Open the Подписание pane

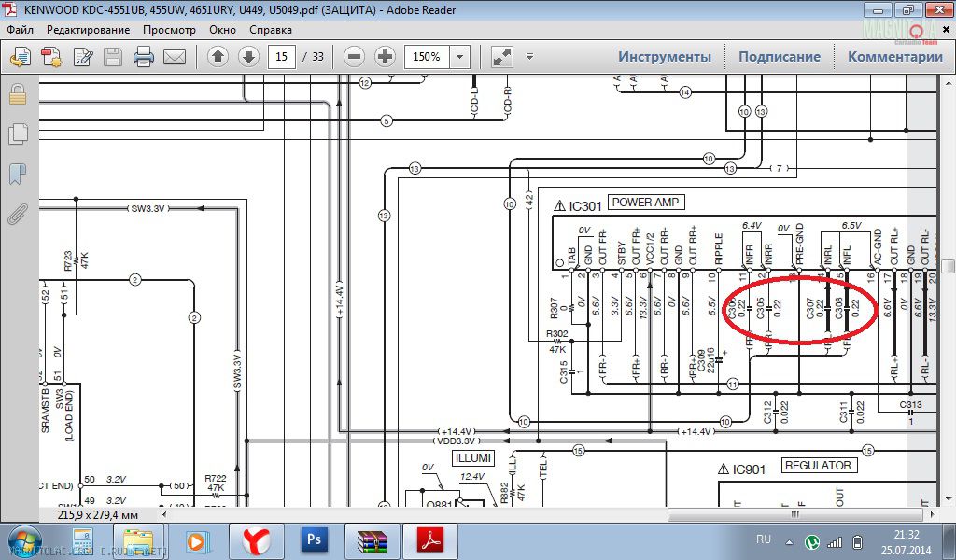(x=780, y=57)
